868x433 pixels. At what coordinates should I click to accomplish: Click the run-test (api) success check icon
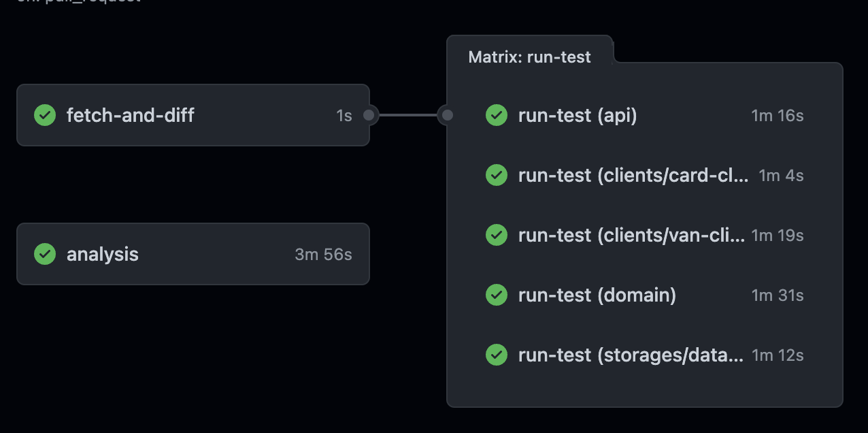coord(497,115)
